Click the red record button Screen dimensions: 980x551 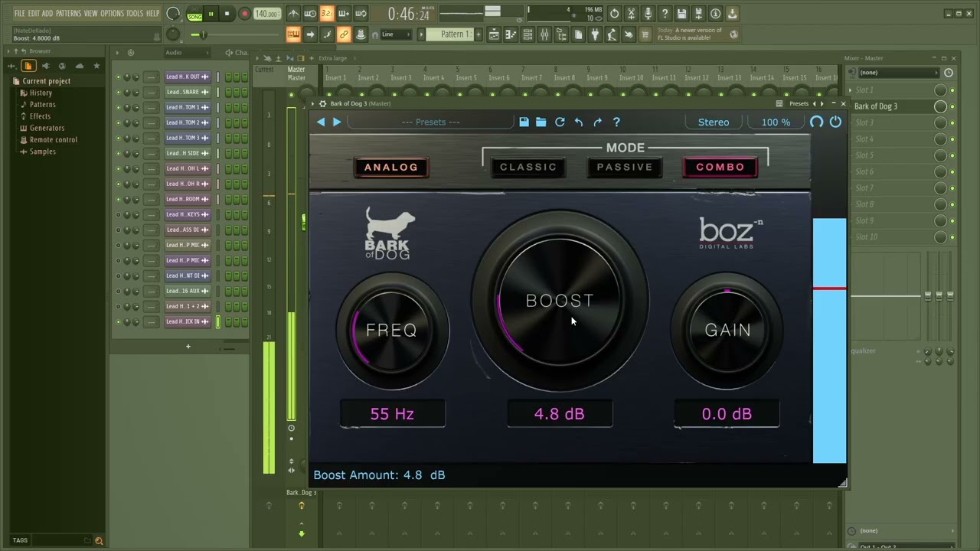[244, 13]
